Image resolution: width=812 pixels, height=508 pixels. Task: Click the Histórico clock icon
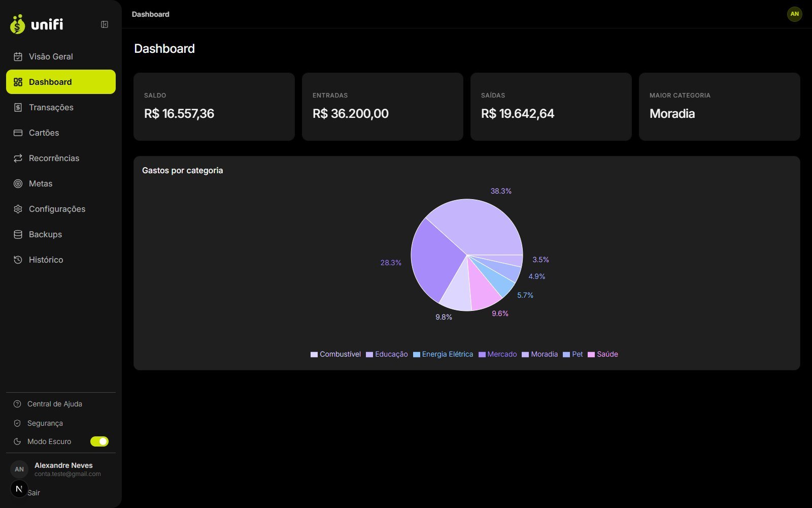coord(18,260)
